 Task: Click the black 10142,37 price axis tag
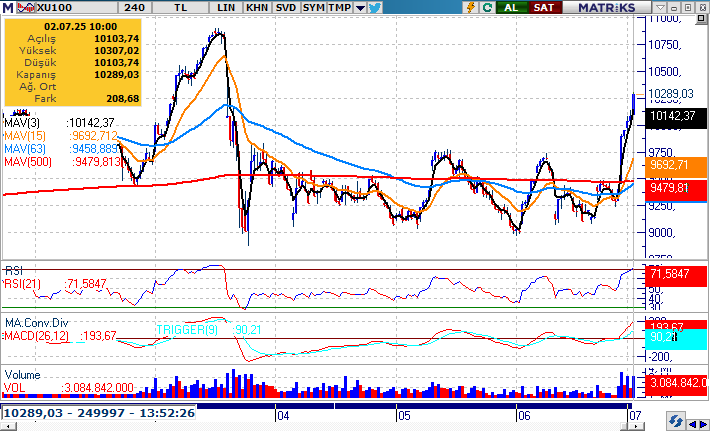676,116
